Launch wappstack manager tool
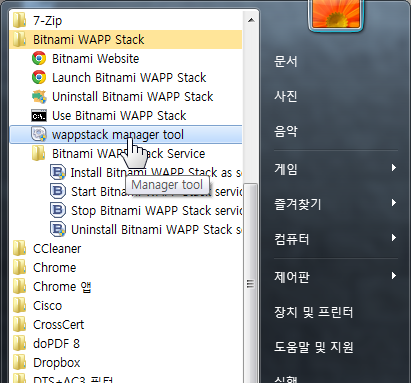Image resolution: width=411 pixels, height=383 pixels. pos(126,135)
